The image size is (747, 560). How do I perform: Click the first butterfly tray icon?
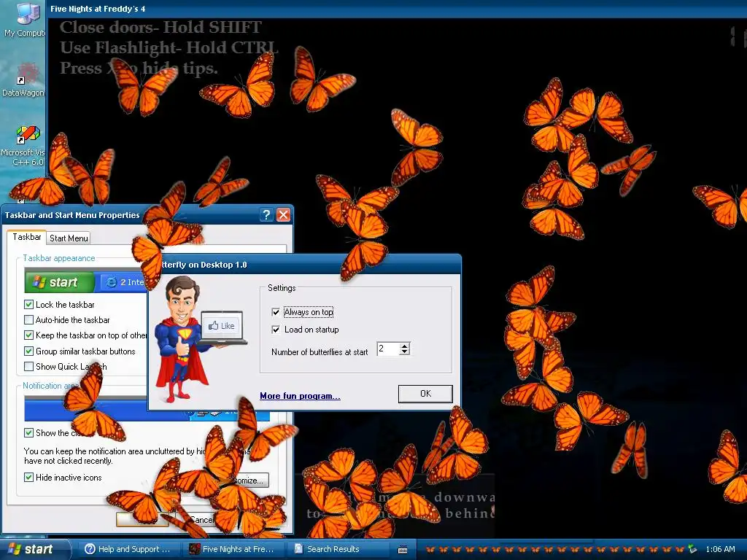[x=430, y=549]
